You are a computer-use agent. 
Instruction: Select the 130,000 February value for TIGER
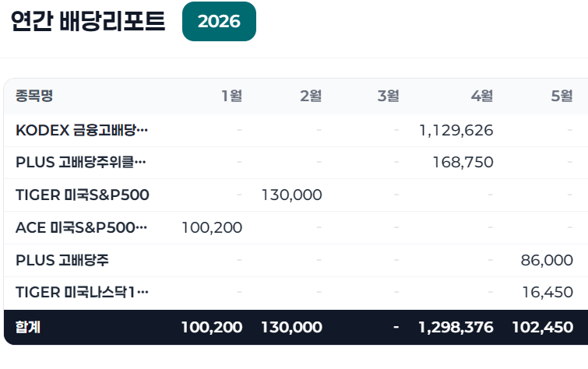pyautogui.click(x=292, y=195)
